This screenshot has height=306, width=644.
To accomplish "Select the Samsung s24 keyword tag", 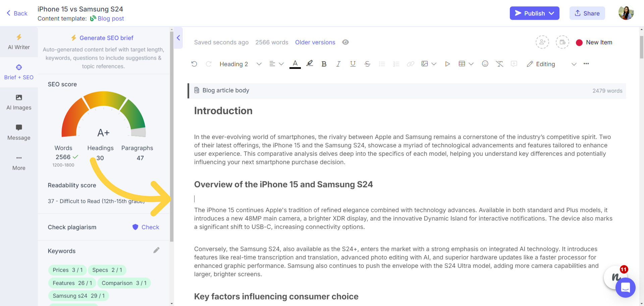I will point(78,296).
